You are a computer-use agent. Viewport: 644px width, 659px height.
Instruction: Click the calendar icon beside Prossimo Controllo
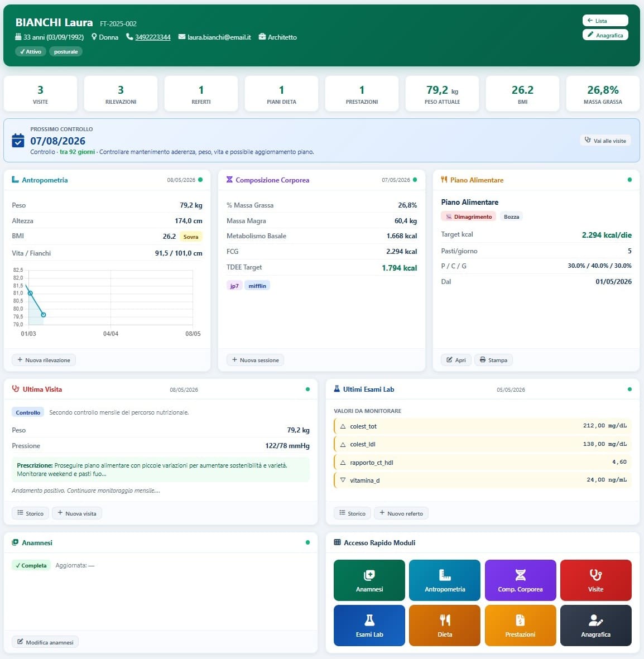[x=18, y=141]
